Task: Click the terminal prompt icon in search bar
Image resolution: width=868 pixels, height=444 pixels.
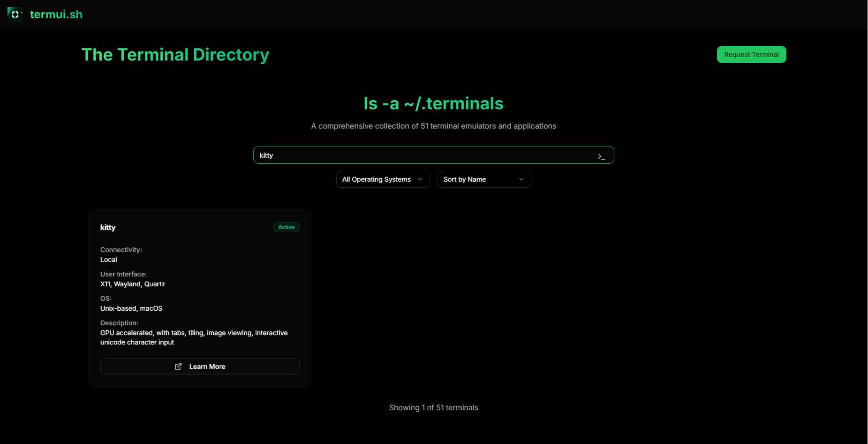Action: [602, 155]
